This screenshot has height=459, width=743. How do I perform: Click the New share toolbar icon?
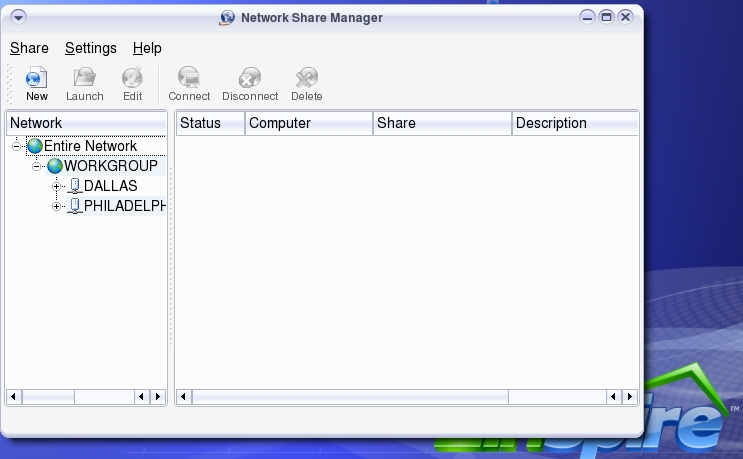click(x=36, y=78)
